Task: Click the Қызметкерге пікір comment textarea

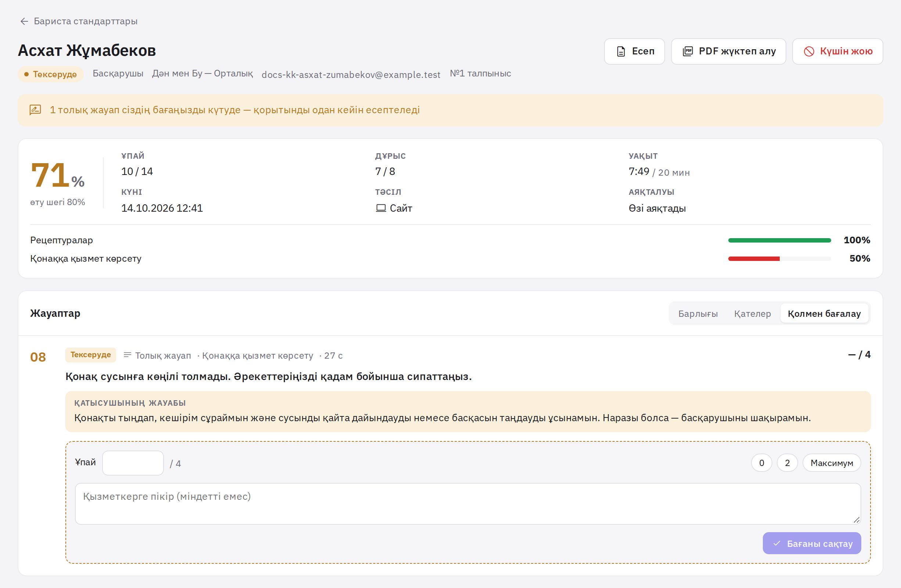Action: pyautogui.click(x=467, y=503)
